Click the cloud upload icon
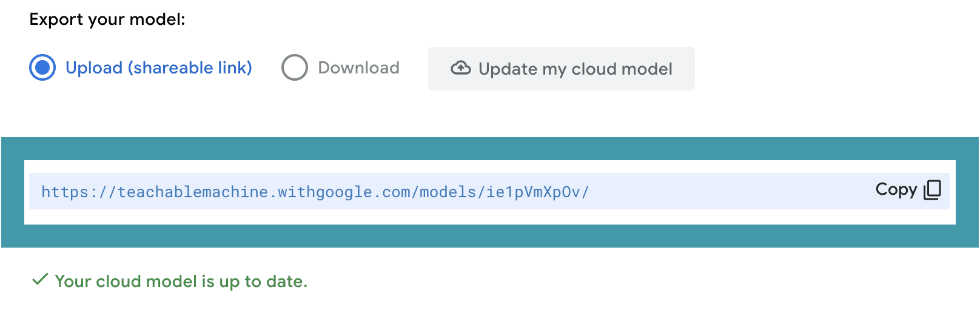Screen dimensions: 980x318 pos(461,68)
